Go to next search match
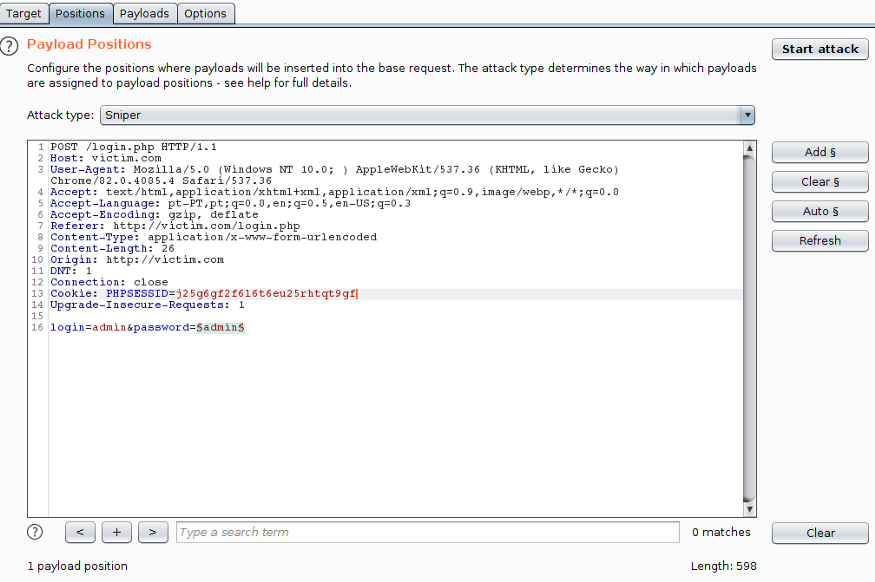The width and height of the screenshot is (875, 582). point(152,532)
